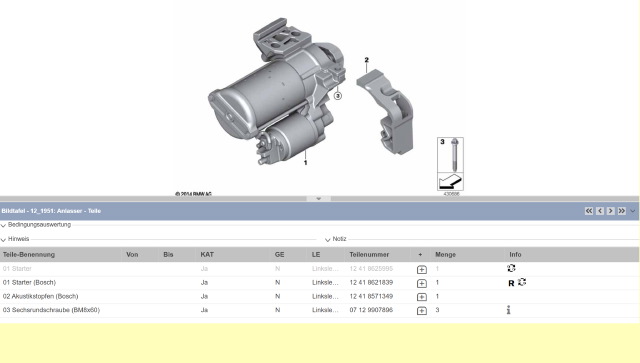Sort by the Teilenummer column header
Screen dimensions: 640x363
pyautogui.click(x=369, y=254)
